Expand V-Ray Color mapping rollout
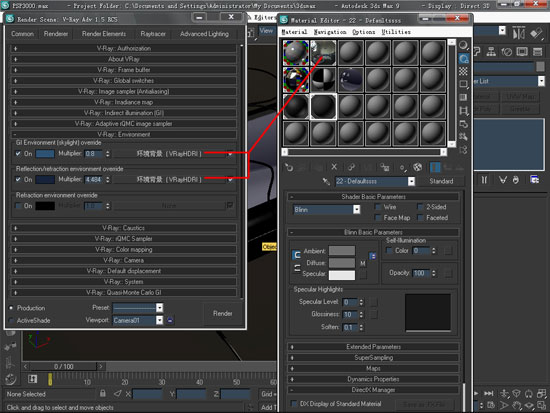The height and width of the screenshot is (413, 550). (x=123, y=249)
